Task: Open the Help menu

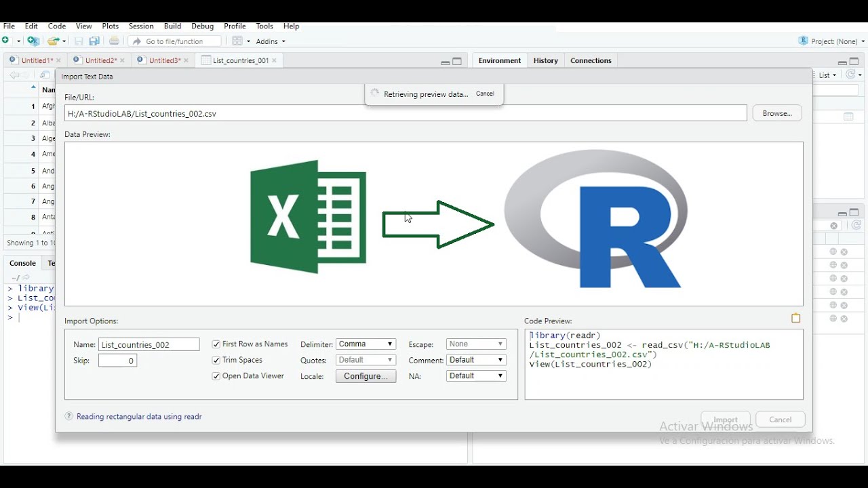Action: point(291,26)
